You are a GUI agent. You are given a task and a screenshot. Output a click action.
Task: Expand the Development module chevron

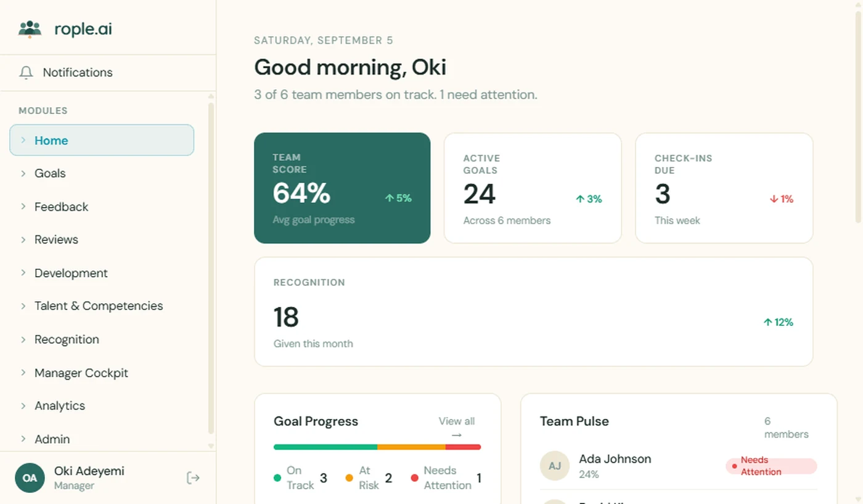click(x=23, y=273)
